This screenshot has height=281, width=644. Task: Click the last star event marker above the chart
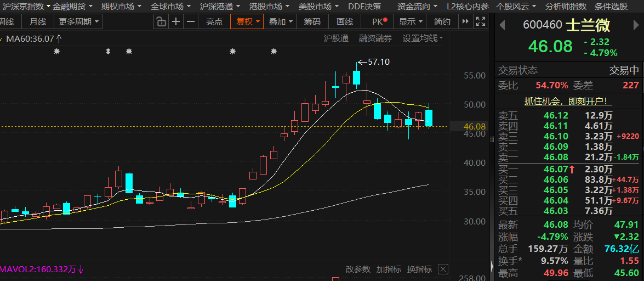(273, 52)
